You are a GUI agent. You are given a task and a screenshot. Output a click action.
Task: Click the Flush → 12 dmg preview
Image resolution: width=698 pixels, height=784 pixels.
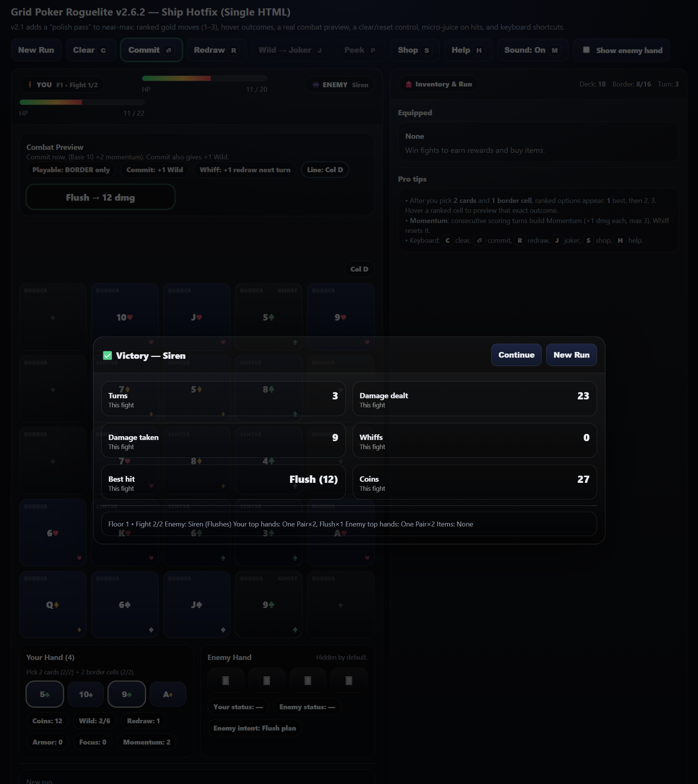tap(101, 197)
